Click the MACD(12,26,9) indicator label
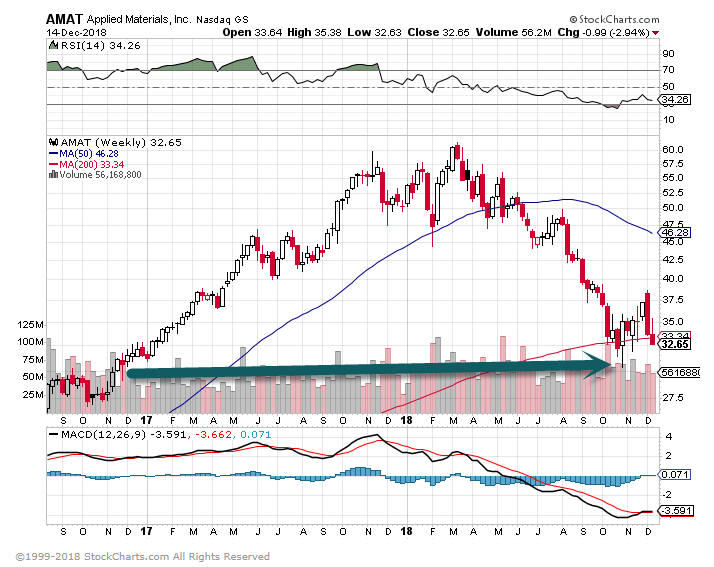 104,434
